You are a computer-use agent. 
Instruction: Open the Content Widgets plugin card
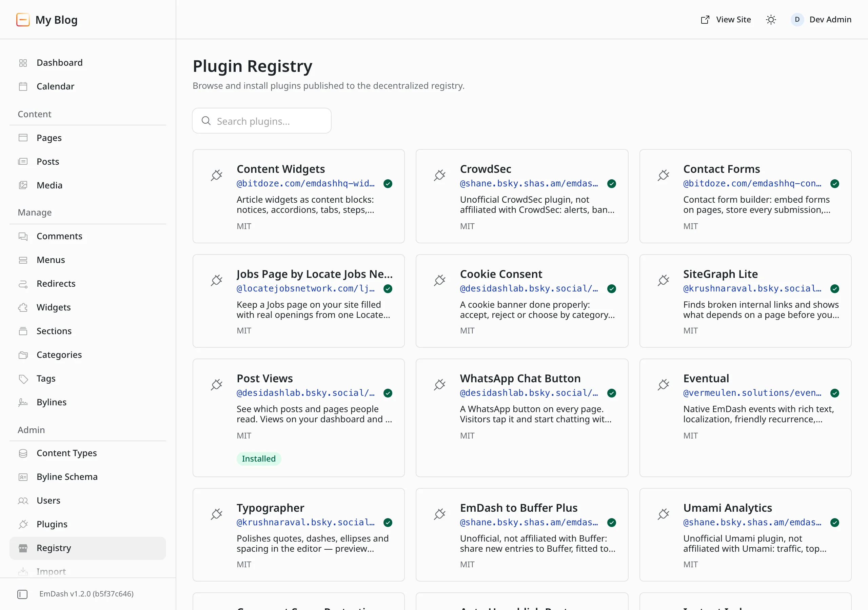[299, 196]
